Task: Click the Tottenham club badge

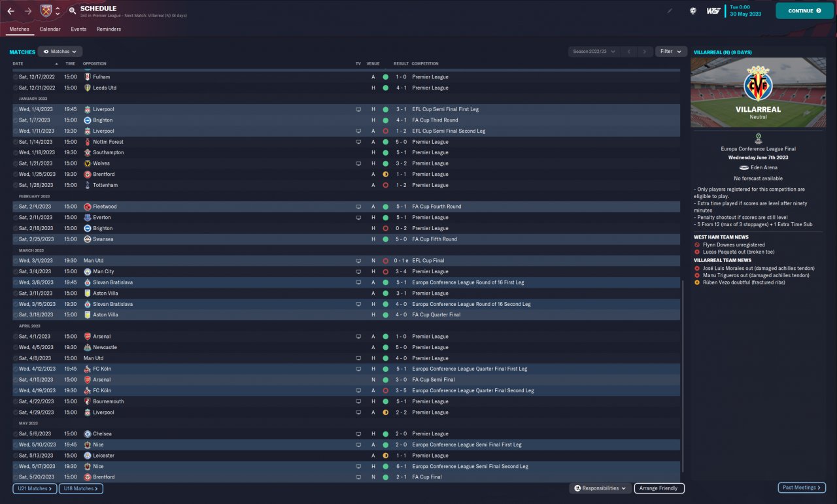Action: point(87,185)
